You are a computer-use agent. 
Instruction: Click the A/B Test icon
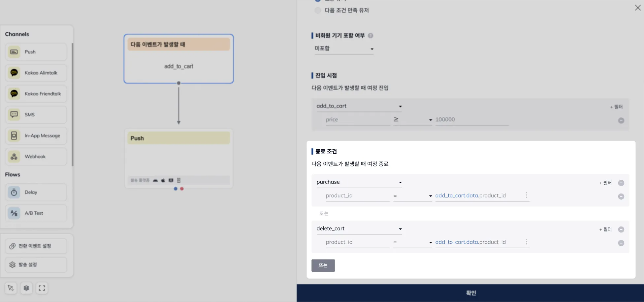[14, 213]
